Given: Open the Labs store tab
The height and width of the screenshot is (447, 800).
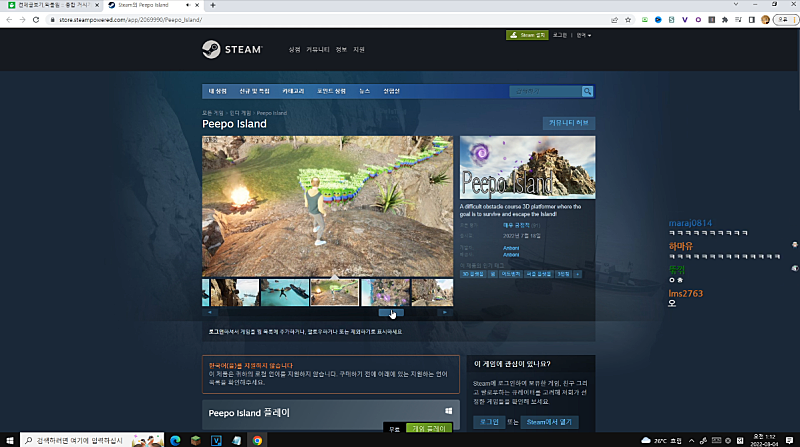Looking at the screenshot, I should coord(391,91).
